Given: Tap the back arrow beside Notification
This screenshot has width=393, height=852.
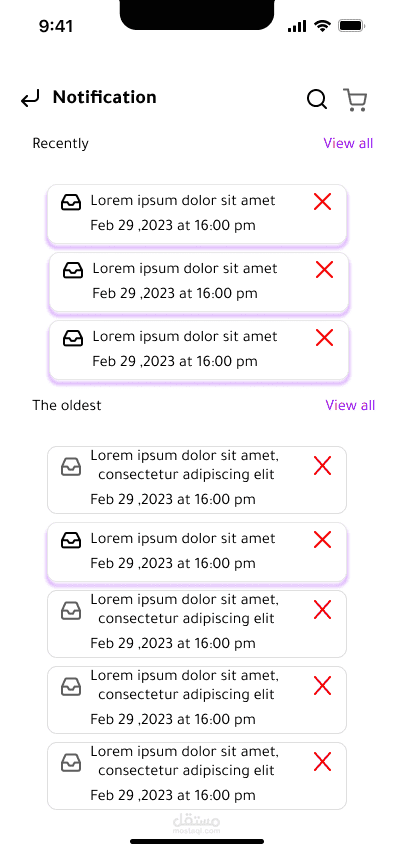Looking at the screenshot, I should point(30,99).
